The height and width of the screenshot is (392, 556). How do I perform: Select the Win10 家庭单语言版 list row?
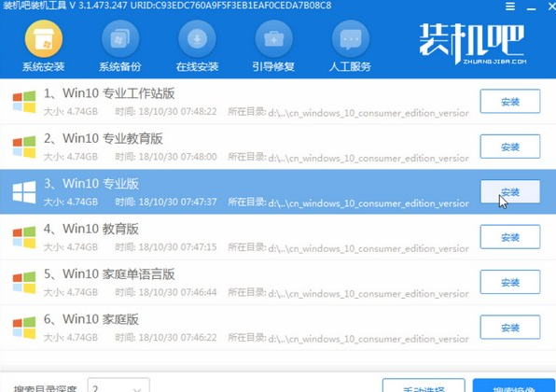(x=278, y=282)
